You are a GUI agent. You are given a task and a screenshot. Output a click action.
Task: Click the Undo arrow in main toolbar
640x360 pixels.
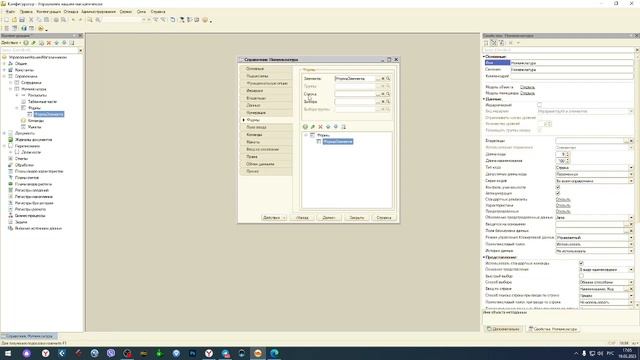coord(73,20)
